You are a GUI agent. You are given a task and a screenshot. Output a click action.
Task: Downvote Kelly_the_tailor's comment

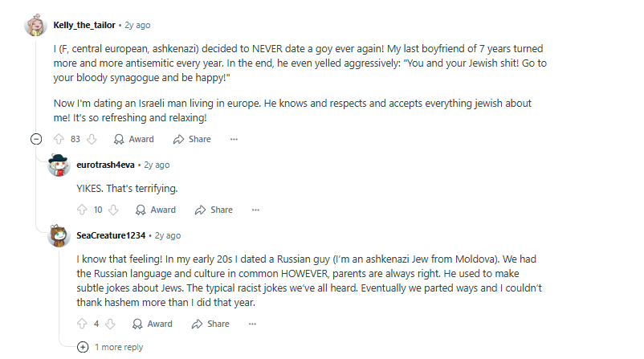pyautogui.click(x=92, y=139)
